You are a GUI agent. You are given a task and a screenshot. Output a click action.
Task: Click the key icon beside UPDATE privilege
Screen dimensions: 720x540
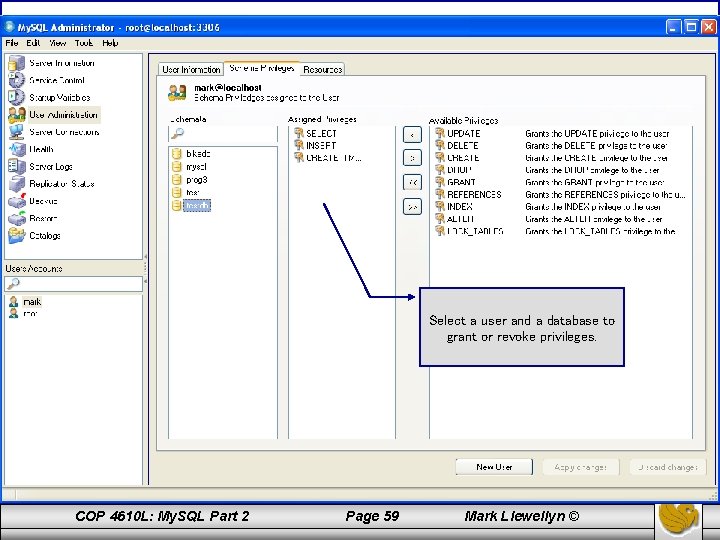tap(440, 133)
